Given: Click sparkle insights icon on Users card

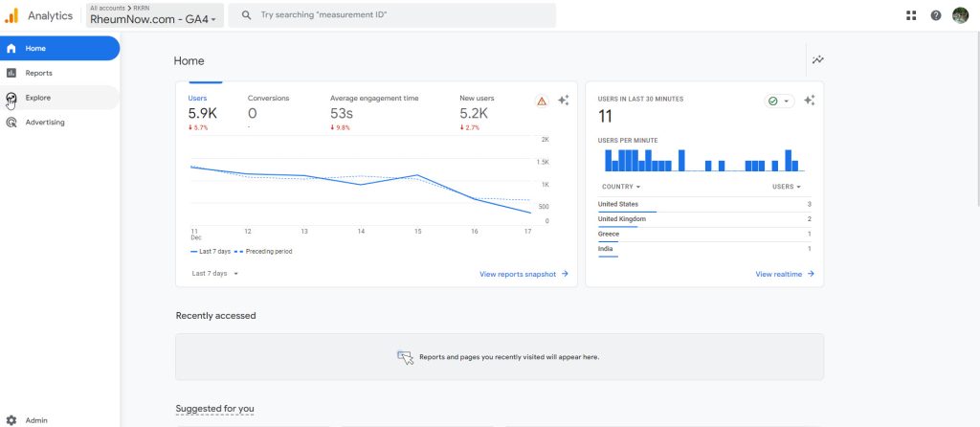Looking at the screenshot, I should [564, 101].
